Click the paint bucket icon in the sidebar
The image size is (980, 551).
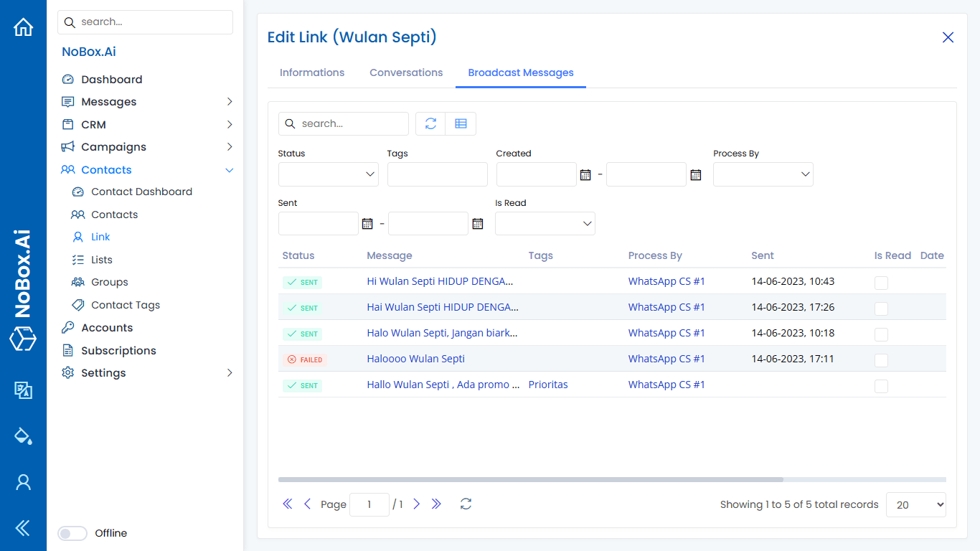pos(23,435)
